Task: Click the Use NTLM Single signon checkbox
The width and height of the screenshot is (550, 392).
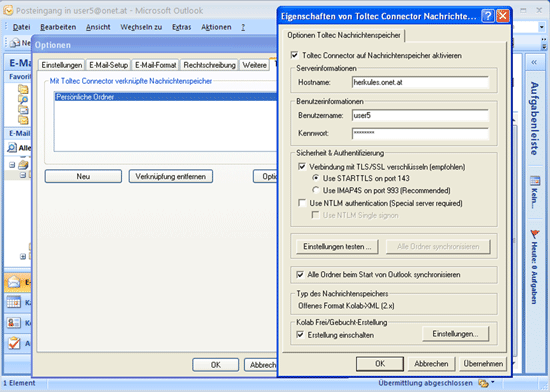Action: (315, 215)
